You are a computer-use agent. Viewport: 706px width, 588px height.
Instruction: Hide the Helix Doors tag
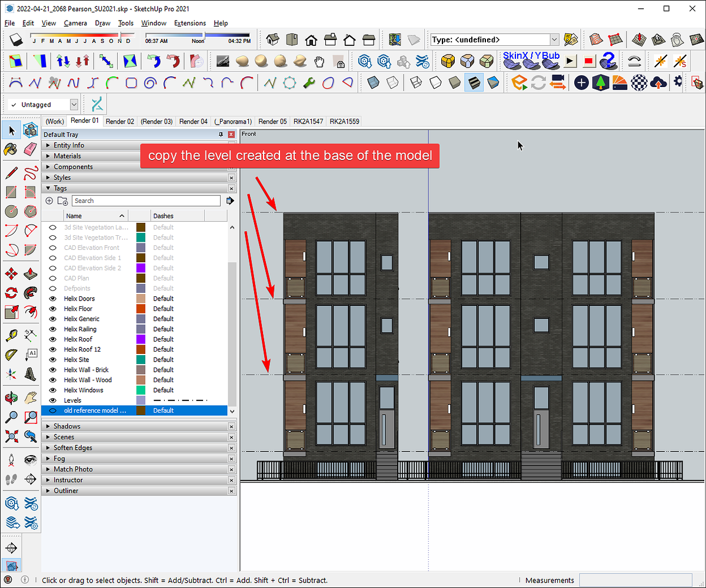click(x=54, y=299)
